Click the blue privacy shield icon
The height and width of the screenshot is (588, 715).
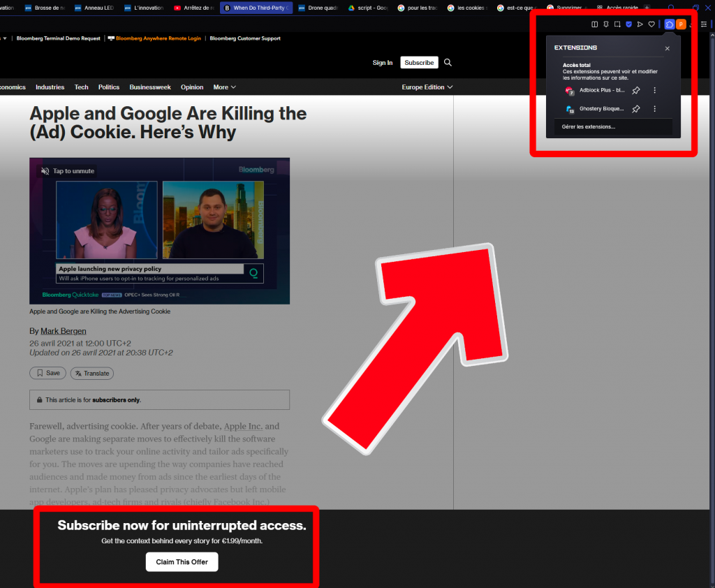629,24
